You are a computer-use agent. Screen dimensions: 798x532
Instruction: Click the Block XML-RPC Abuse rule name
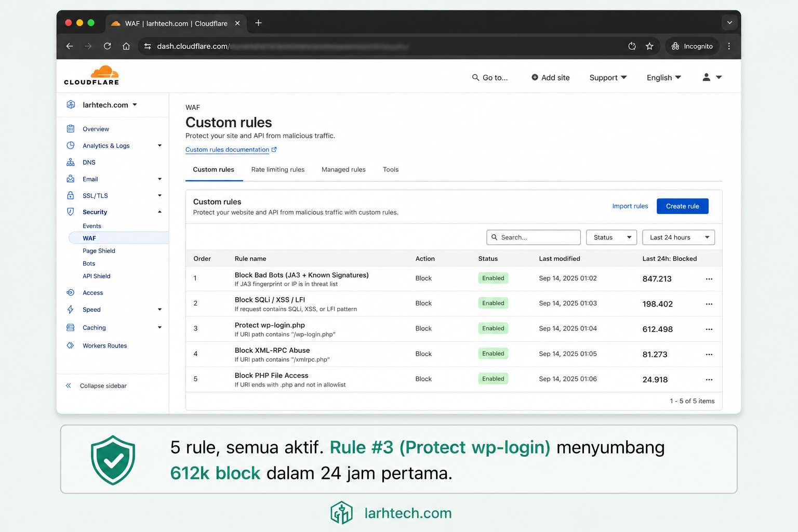[x=272, y=350]
